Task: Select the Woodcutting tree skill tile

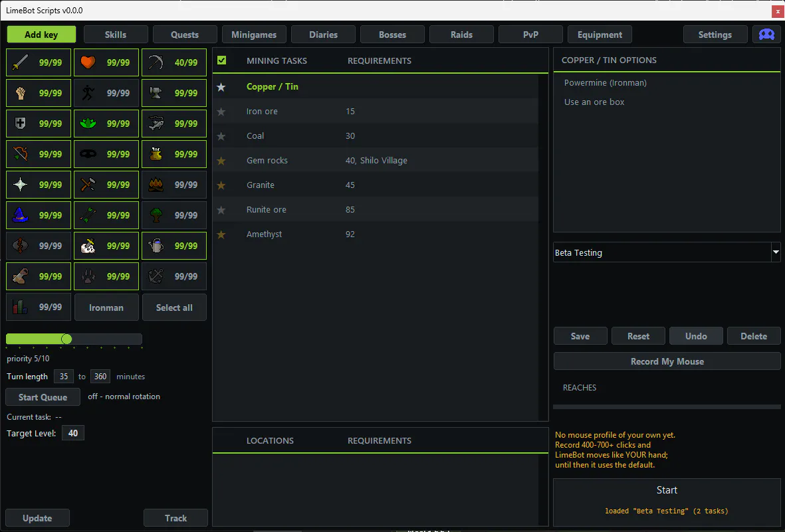Action: (x=174, y=215)
